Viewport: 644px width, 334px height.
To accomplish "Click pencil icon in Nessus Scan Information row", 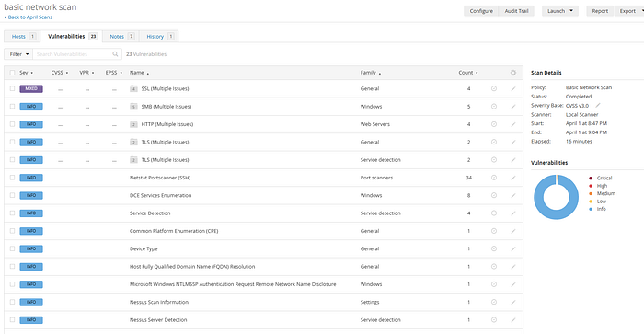I will [x=513, y=302].
